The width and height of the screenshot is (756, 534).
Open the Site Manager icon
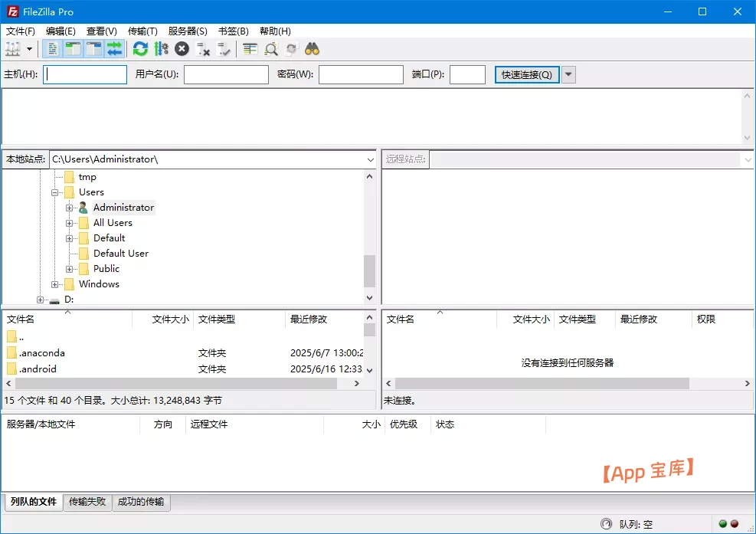(x=13, y=49)
